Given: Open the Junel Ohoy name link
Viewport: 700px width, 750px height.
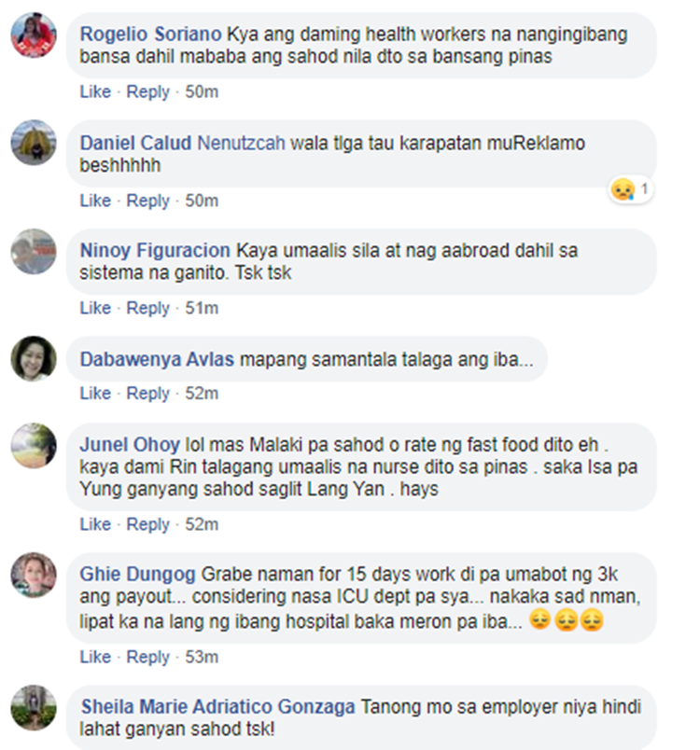Looking at the screenshot, I should [x=130, y=444].
